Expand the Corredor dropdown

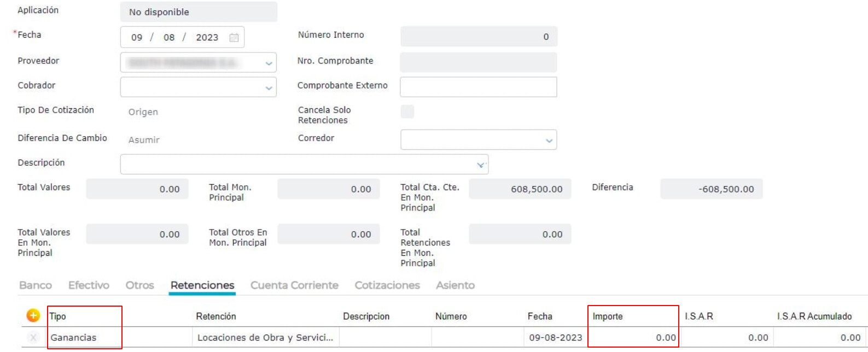pos(549,140)
